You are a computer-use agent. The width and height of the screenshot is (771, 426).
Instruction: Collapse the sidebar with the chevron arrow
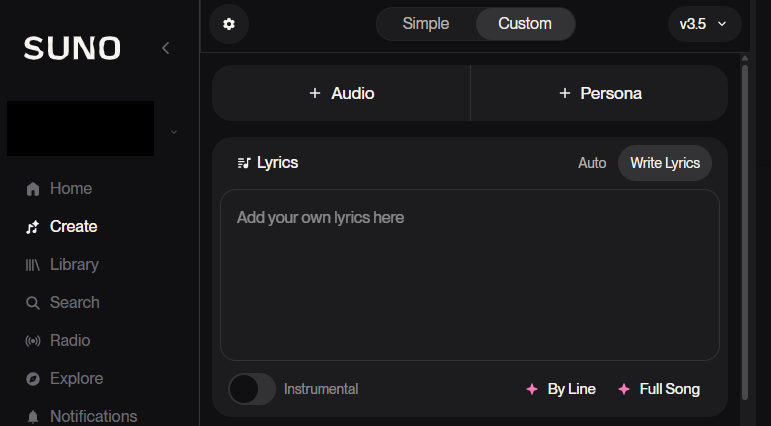point(166,48)
